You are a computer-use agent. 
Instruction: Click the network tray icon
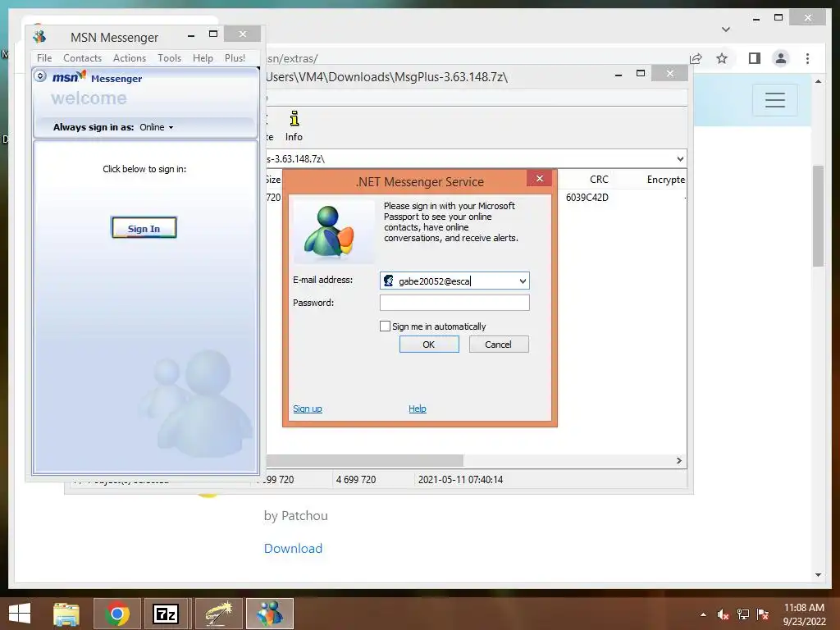coord(743,614)
